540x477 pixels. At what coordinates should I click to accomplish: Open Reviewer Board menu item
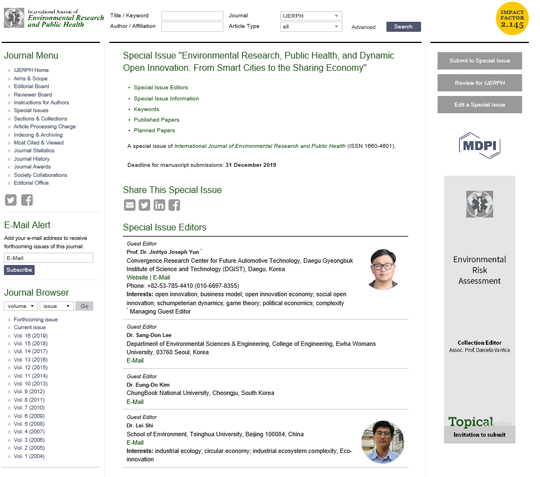pos(33,94)
